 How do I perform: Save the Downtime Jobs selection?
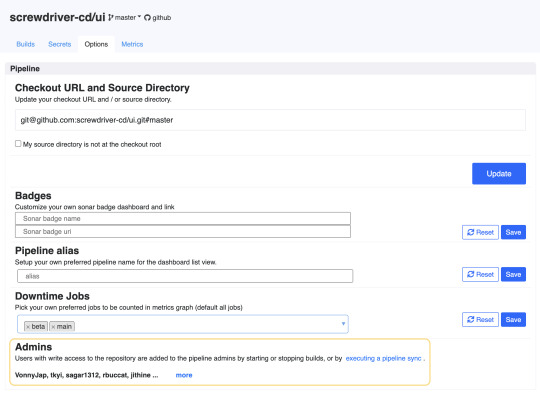[x=513, y=320]
